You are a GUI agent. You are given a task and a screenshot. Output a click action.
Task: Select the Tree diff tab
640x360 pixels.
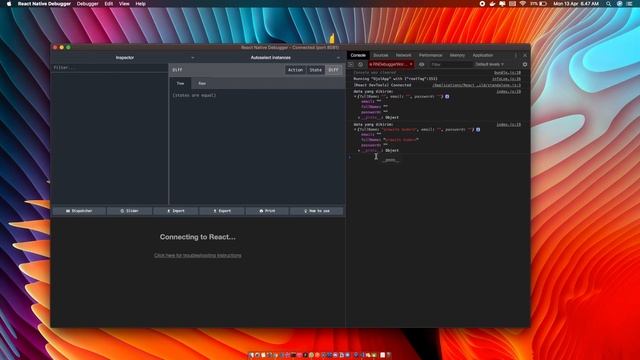coord(180,83)
